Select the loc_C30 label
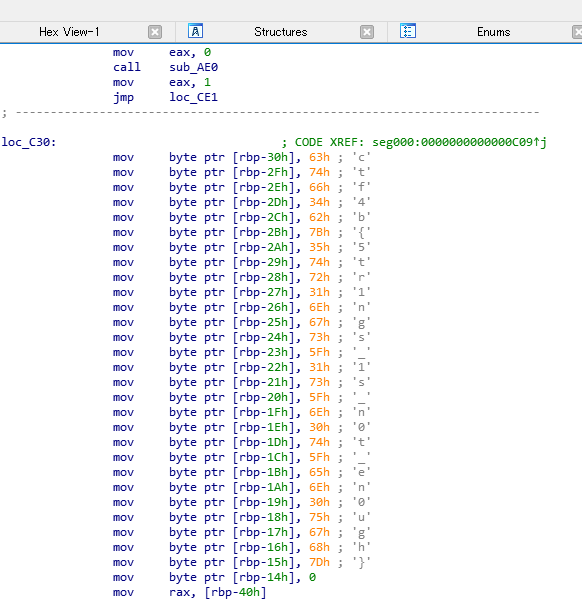 coord(29,142)
